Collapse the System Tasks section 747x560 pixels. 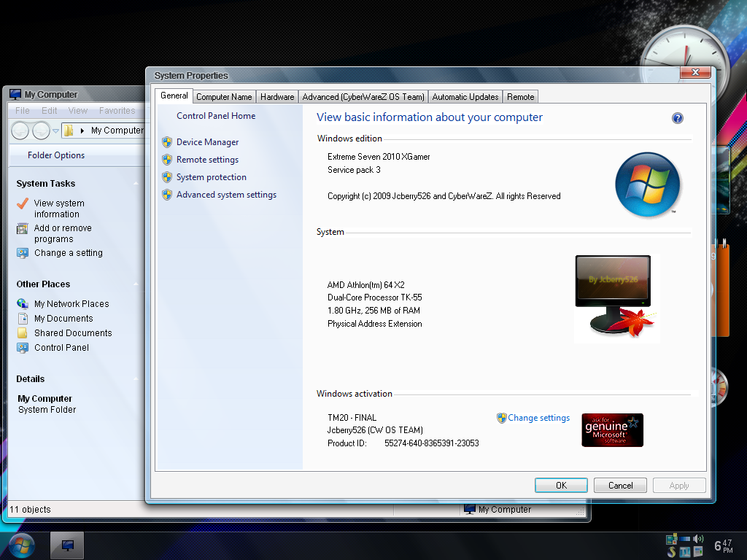(136, 183)
